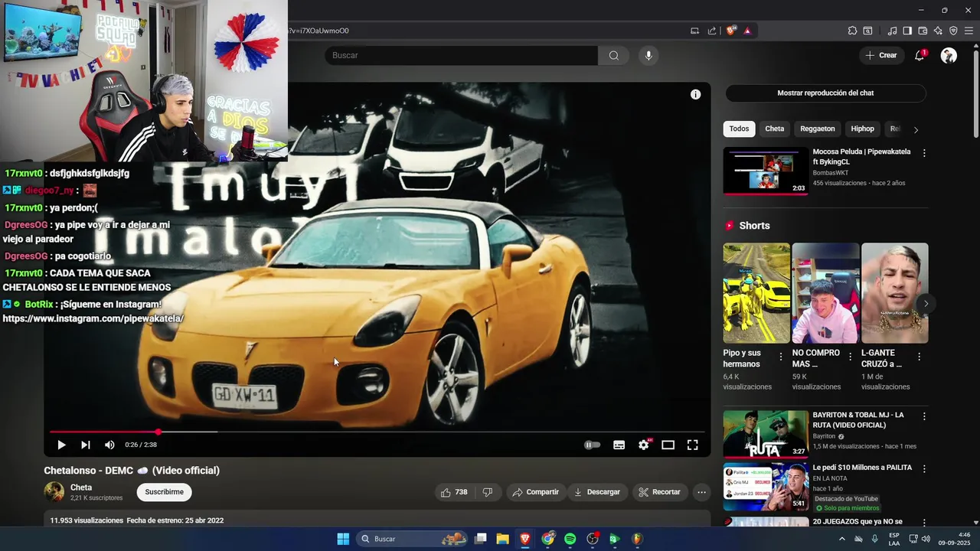
Task: Click the Descargar button
Action: tap(597, 492)
